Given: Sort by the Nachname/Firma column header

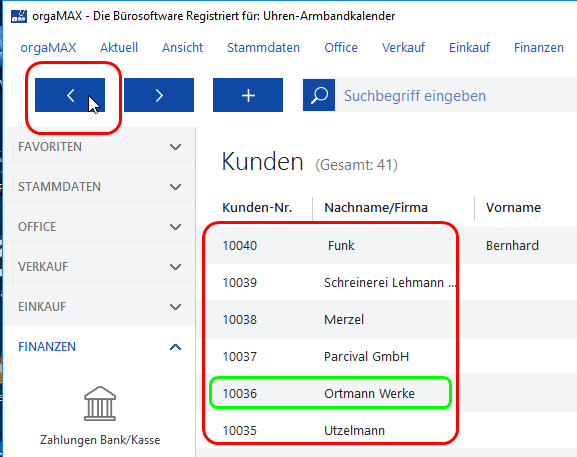Looking at the screenshot, I should point(376,208).
